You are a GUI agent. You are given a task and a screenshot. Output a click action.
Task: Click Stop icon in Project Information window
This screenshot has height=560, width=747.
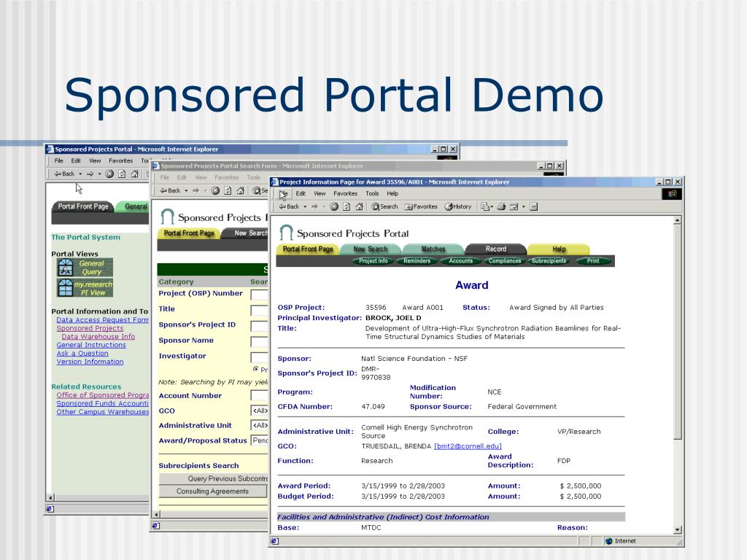334,206
